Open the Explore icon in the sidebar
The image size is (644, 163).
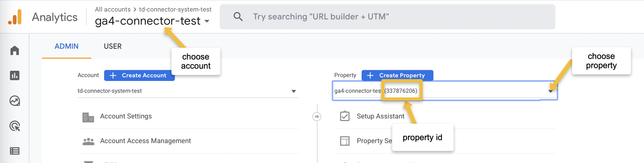[x=15, y=101]
